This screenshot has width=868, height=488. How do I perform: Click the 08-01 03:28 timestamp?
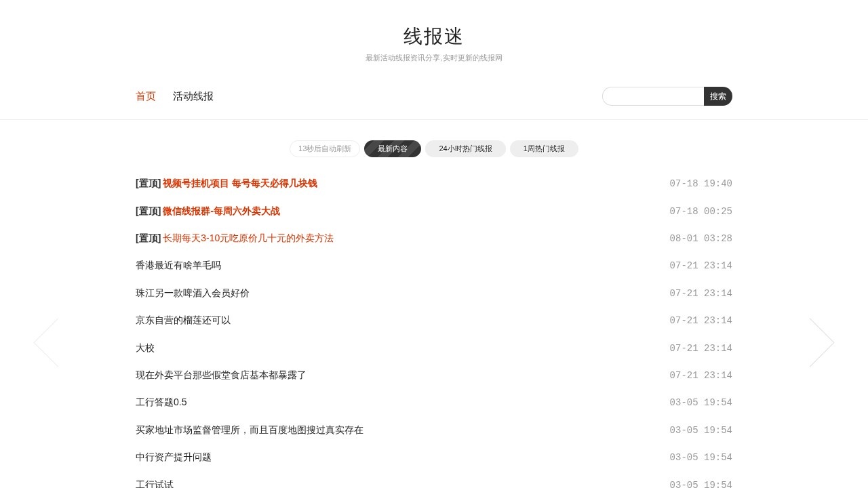[701, 239]
